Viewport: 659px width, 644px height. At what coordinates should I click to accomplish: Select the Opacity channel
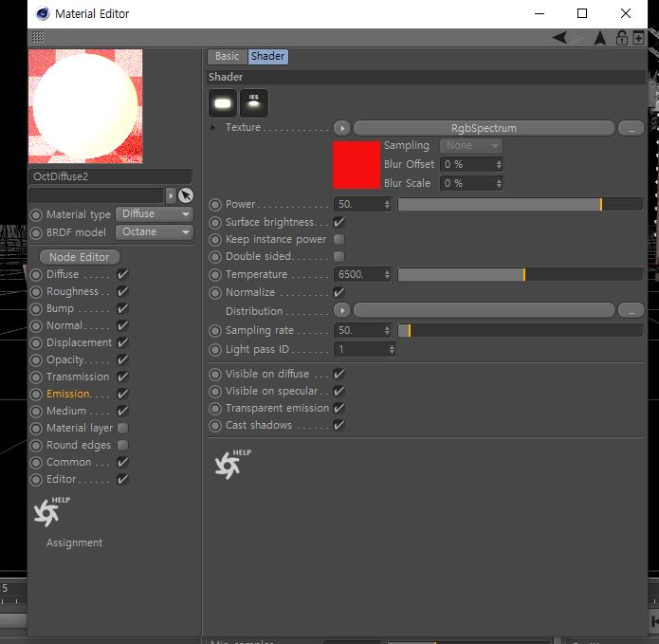[65, 359]
